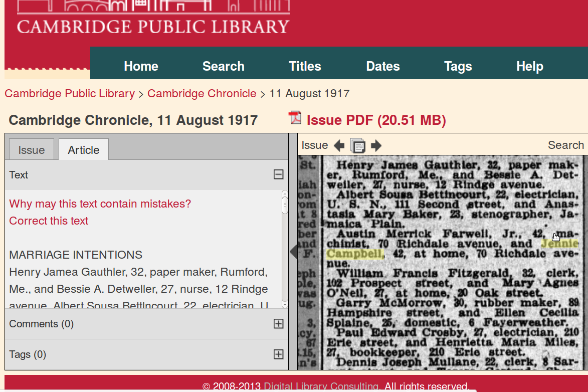Click Search in the viewer toolbar
Image resolution: width=588 pixels, height=392 pixels.
[565, 145]
